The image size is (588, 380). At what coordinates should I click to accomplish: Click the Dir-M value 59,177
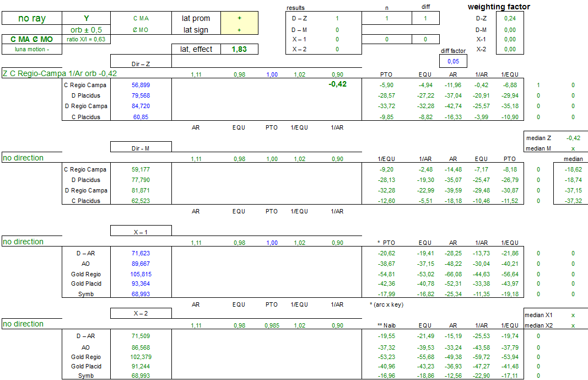click(x=141, y=169)
